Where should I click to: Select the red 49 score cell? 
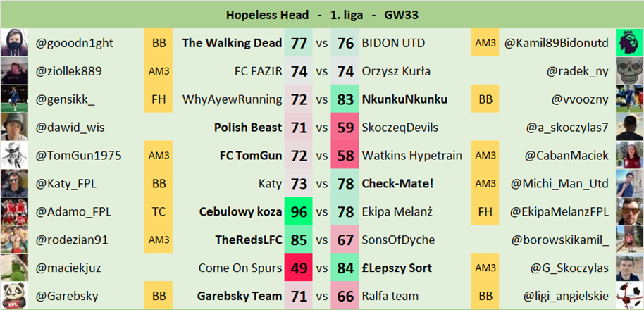(x=299, y=268)
